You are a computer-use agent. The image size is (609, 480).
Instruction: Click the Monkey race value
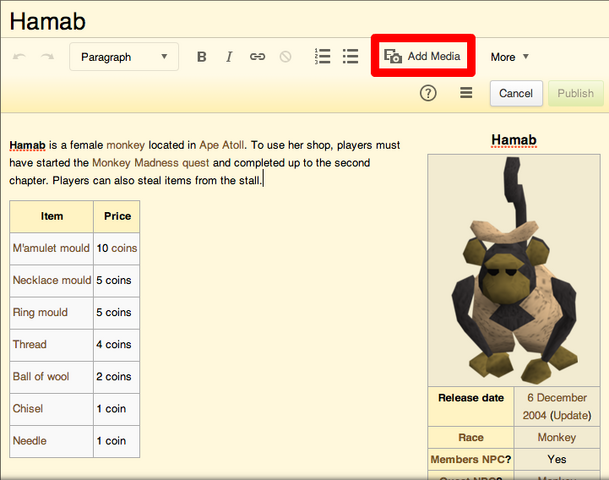pos(557,438)
